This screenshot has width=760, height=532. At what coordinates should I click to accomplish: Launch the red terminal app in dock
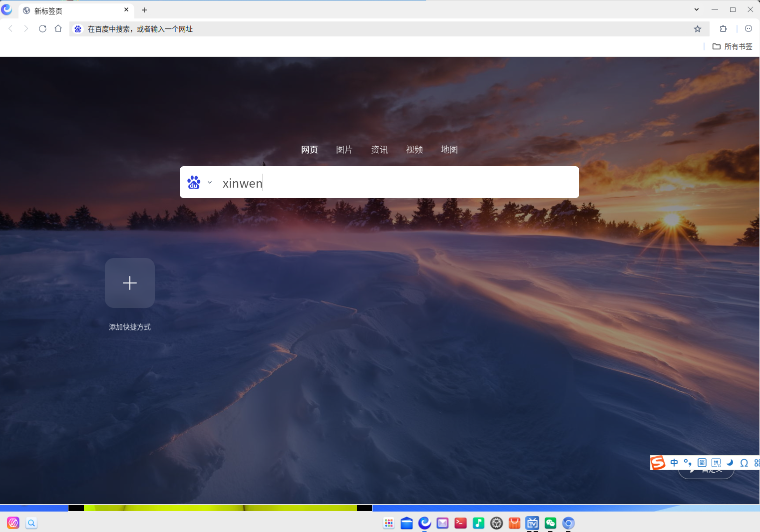coord(461,523)
